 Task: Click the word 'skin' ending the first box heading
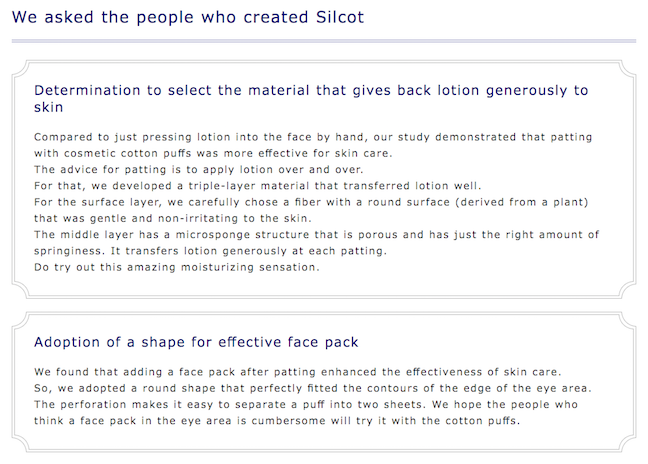pyautogui.click(x=49, y=107)
